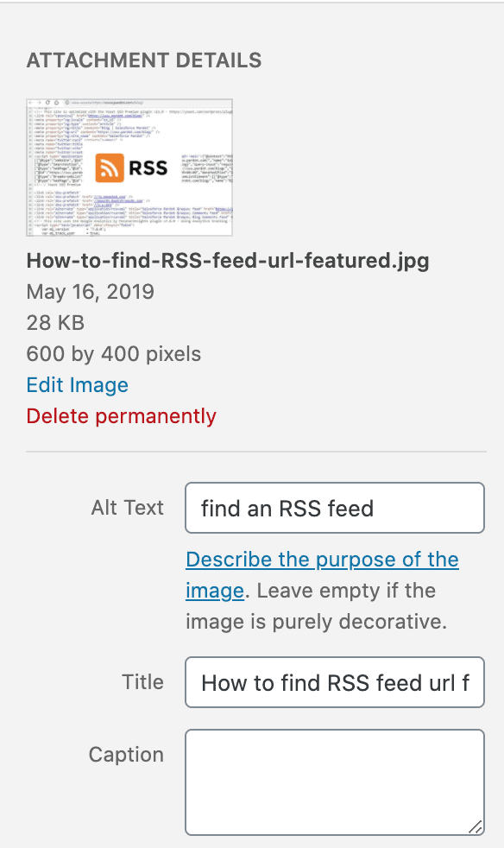
Task: Click the Caption field label
Action: tap(126, 754)
